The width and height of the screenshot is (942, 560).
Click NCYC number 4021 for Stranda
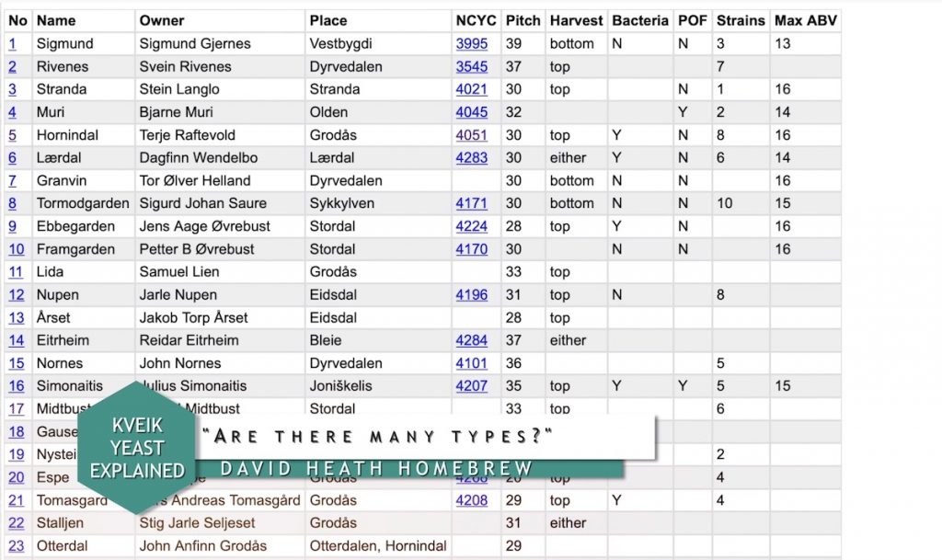pyautogui.click(x=471, y=89)
